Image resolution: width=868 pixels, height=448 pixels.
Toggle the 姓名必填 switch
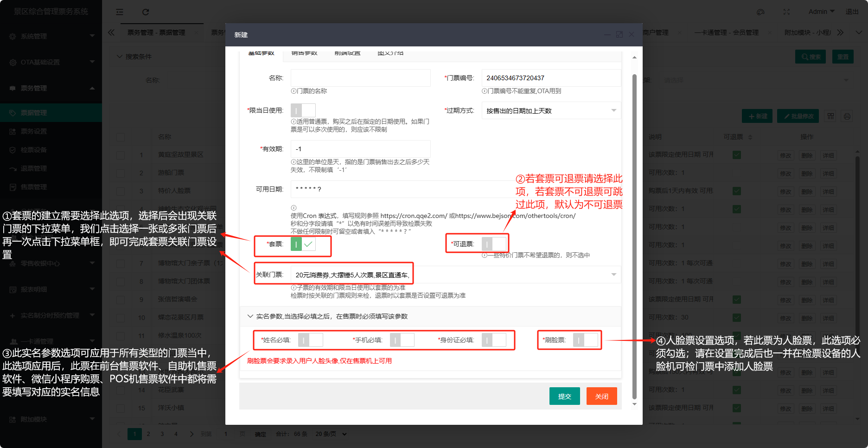pos(311,340)
